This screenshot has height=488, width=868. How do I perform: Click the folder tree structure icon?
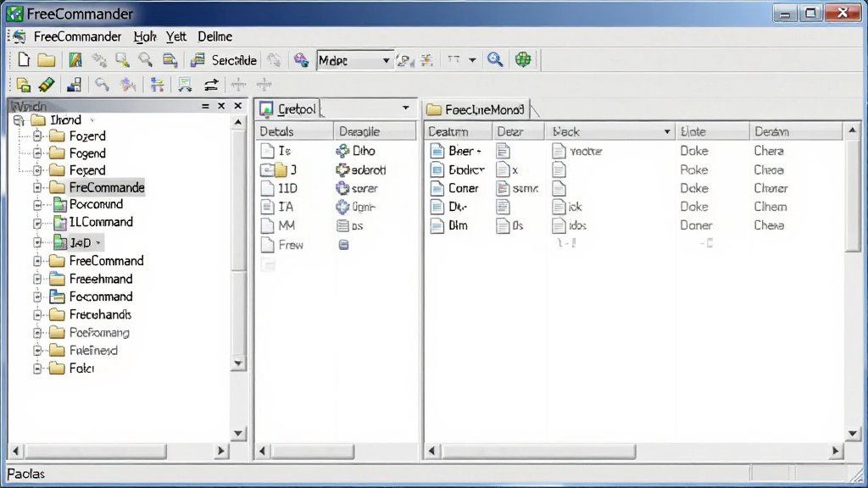[157, 85]
